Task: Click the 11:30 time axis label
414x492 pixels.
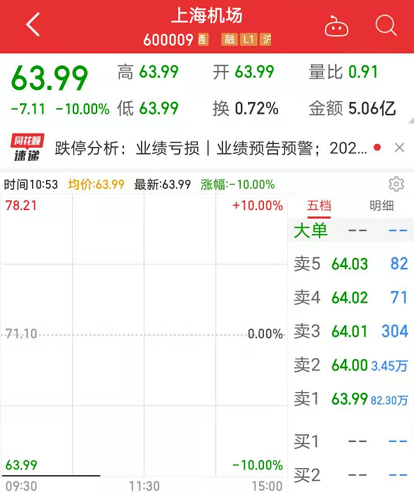Action: tap(144, 486)
